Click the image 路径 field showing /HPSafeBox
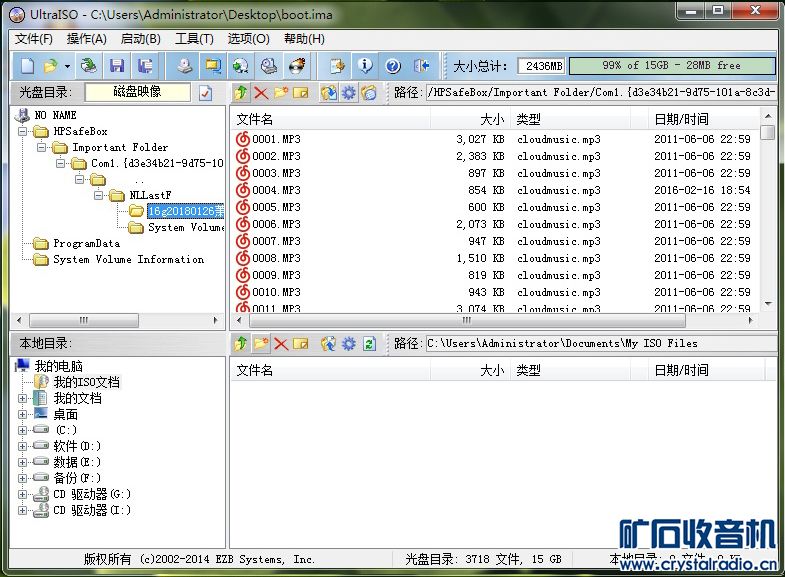Image resolution: width=785 pixels, height=577 pixels. [601, 93]
